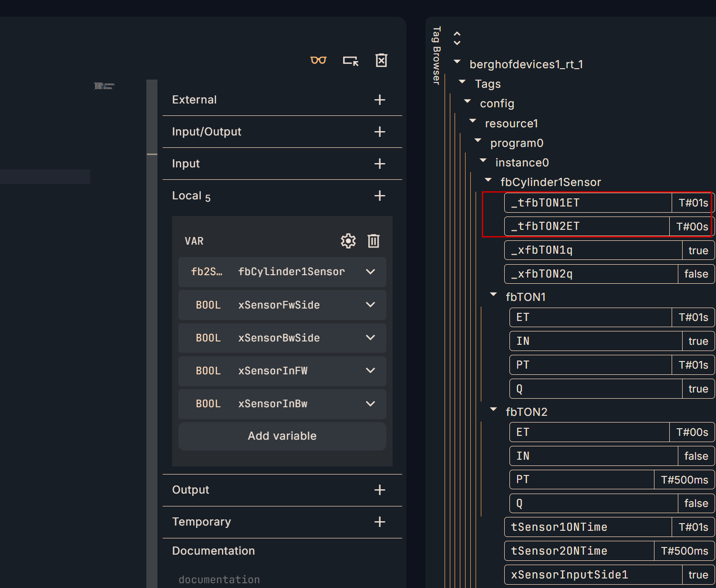Click the screen cursor select icon
This screenshot has height=588, width=716.
351,61
